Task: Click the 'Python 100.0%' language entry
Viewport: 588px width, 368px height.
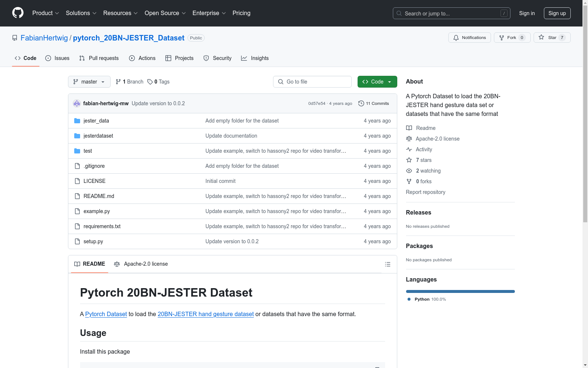Action: click(427, 299)
